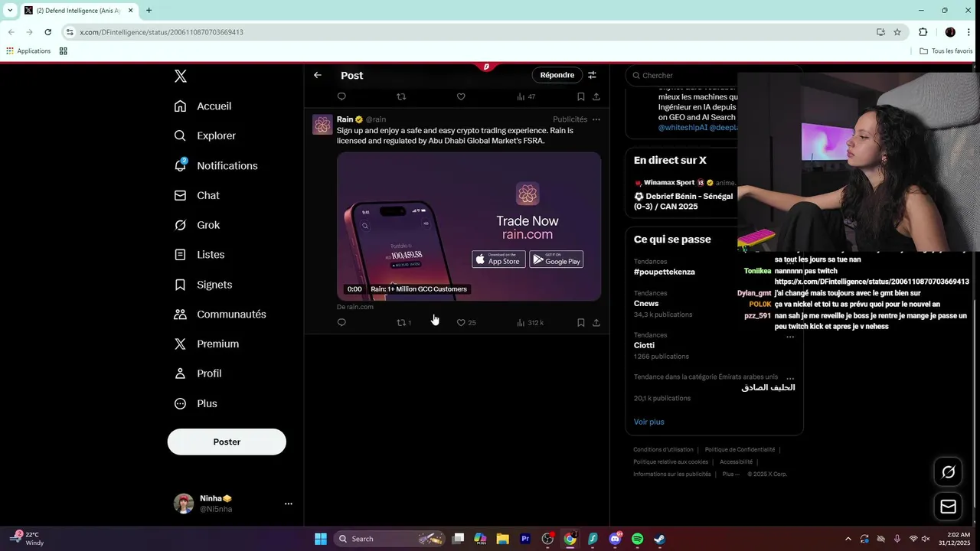Repost the Rain ad post

tap(403, 322)
